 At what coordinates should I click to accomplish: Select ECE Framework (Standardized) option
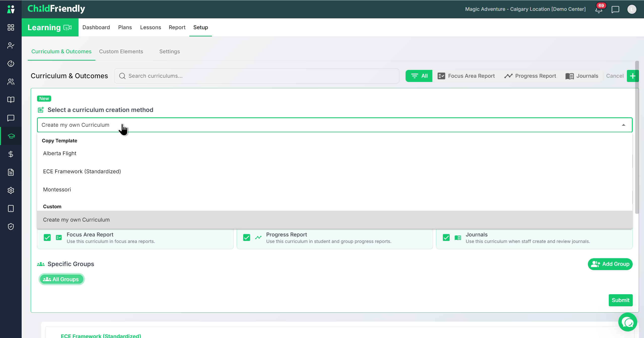[335, 172]
